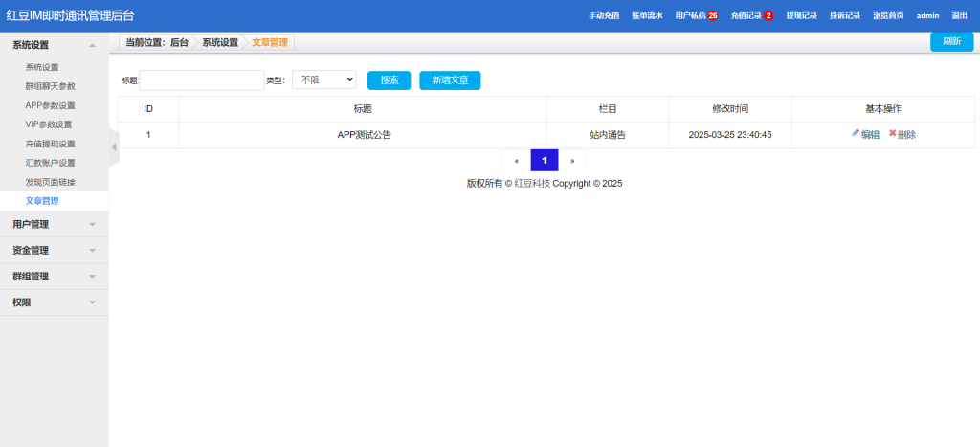This screenshot has width=980, height=447.
Task: Click the 标题 search input field
Action: point(201,80)
